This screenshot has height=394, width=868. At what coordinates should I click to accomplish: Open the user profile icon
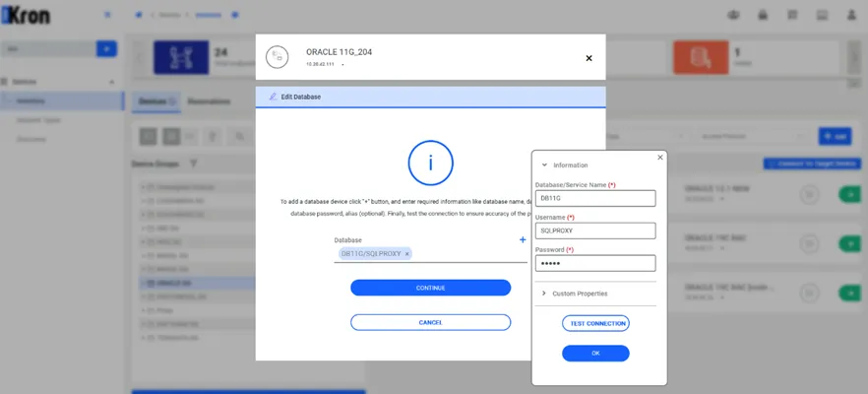852,15
